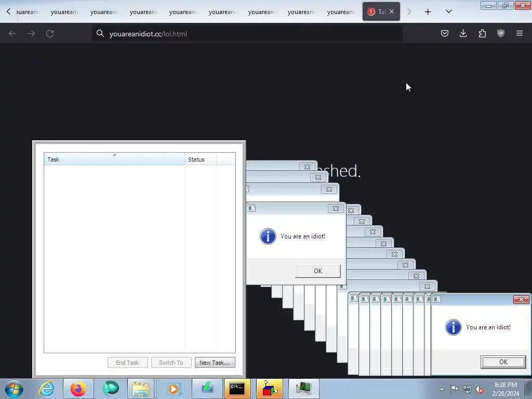
Task: Focus the youareanidiot.cc/lol.html address field
Action: pyautogui.click(x=247, y=34)
